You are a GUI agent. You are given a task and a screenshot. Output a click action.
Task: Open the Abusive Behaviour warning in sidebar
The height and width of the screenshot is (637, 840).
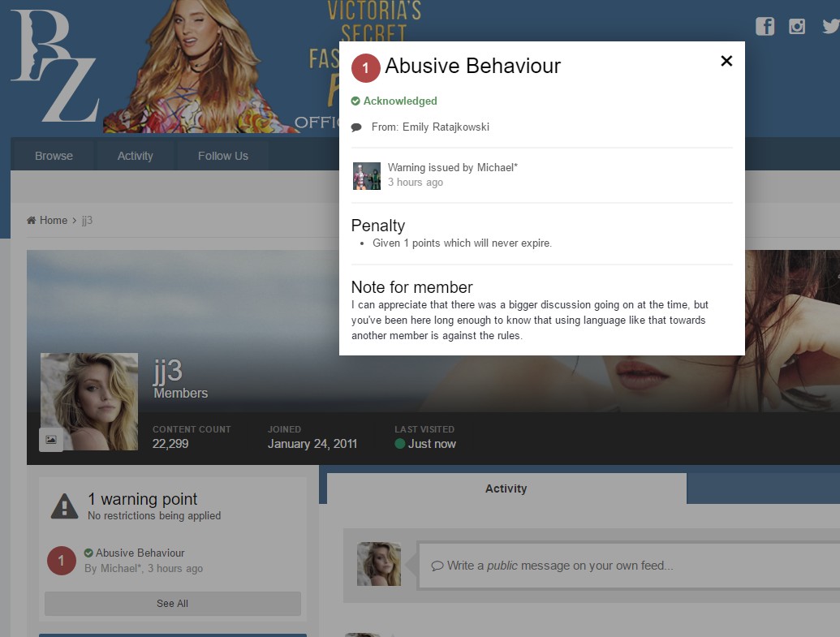click(140, 553)
